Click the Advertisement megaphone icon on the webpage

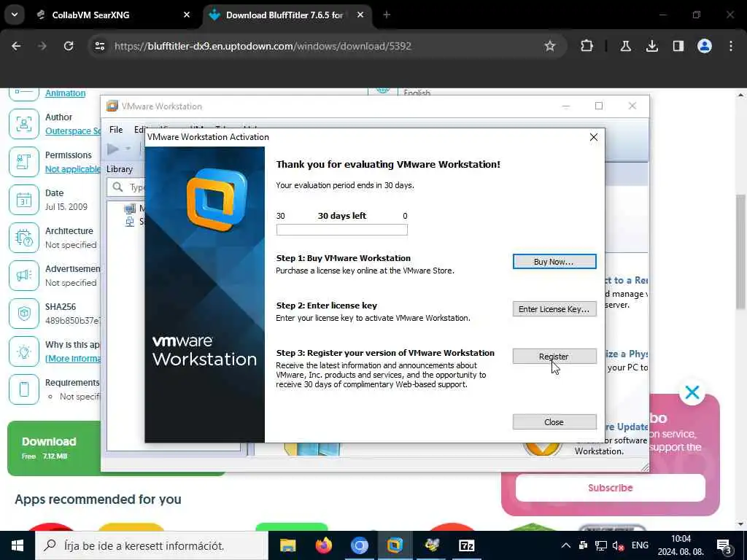click(x=24, y=275)
